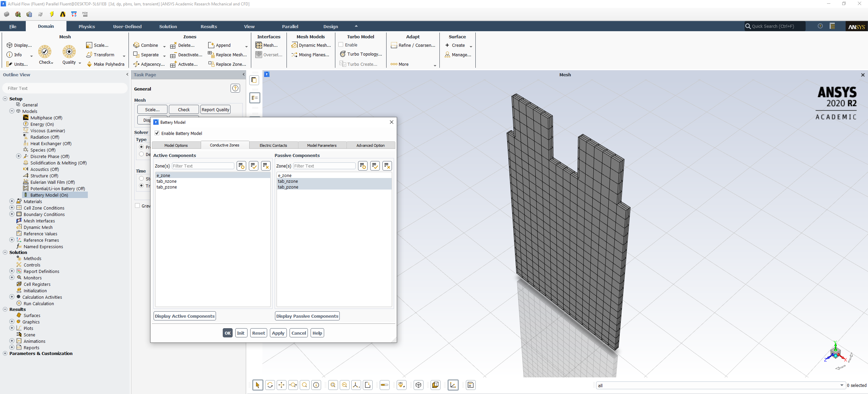
Task: Open the surface selection 'all' dropdown
Action: [x=842, y=385]
